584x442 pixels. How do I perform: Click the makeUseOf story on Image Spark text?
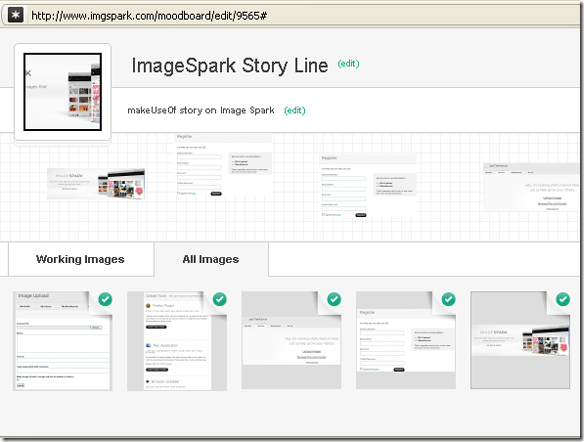tap(201, 111)
